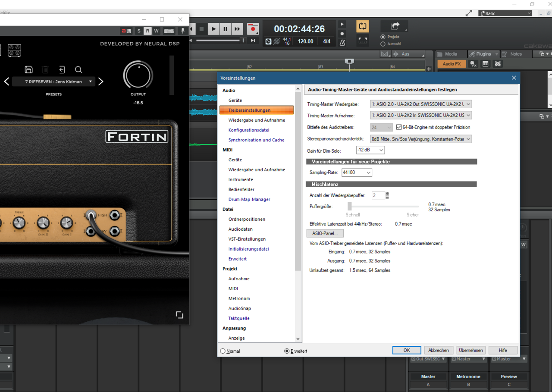The width and height of the screenshot is (552, 392).
Task: Click the transport position slider handle
Action: (x=243, y=40)
